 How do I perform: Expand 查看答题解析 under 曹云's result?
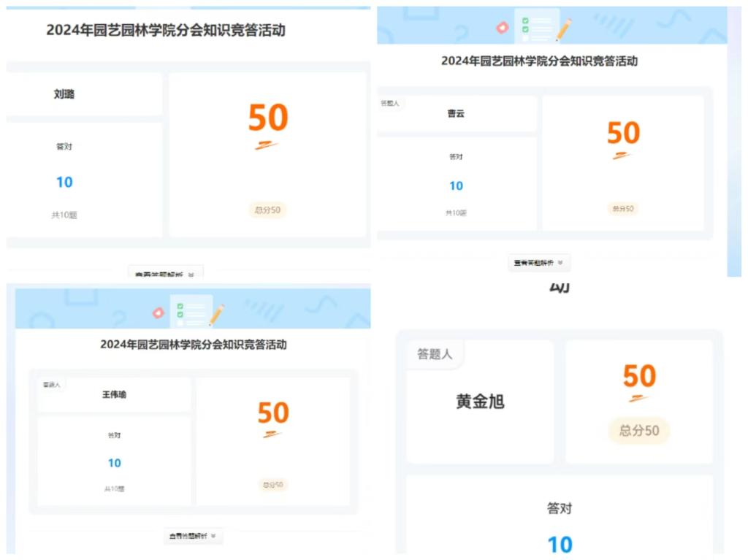pos(539,263)
